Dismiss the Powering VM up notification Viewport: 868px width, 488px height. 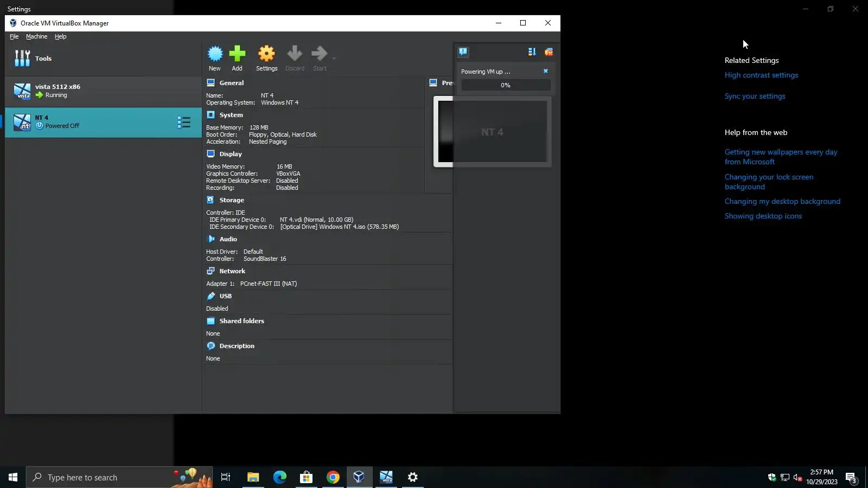click(546, 71)
